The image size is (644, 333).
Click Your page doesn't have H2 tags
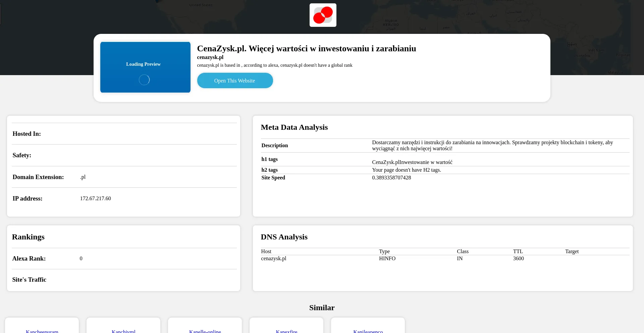tap(406, 170)
